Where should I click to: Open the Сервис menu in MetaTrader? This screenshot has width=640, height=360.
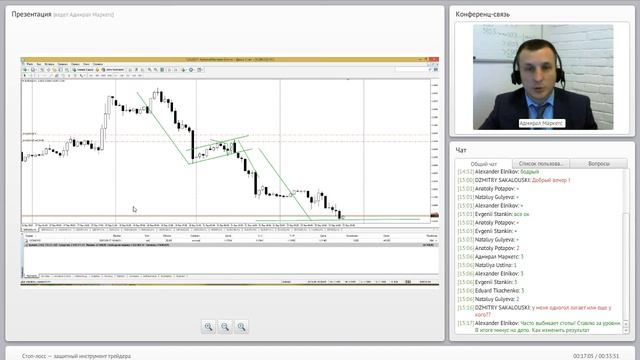[x=75, y=64]
